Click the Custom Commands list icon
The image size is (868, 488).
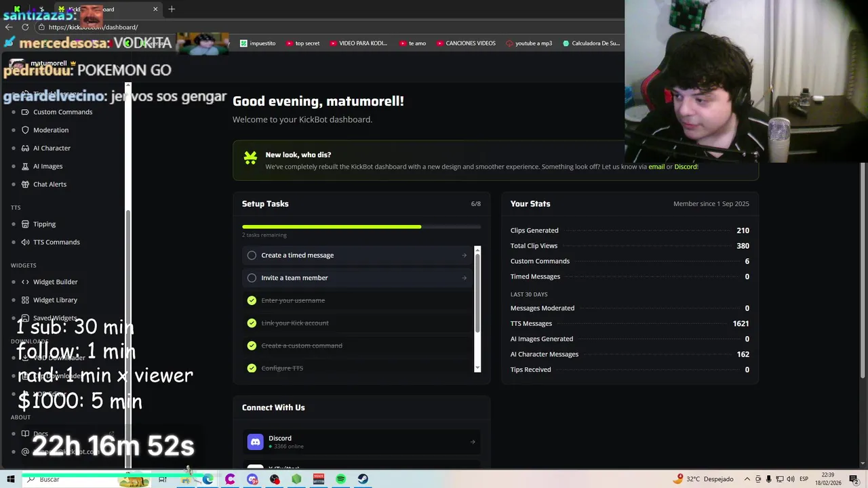click(25, 112)
